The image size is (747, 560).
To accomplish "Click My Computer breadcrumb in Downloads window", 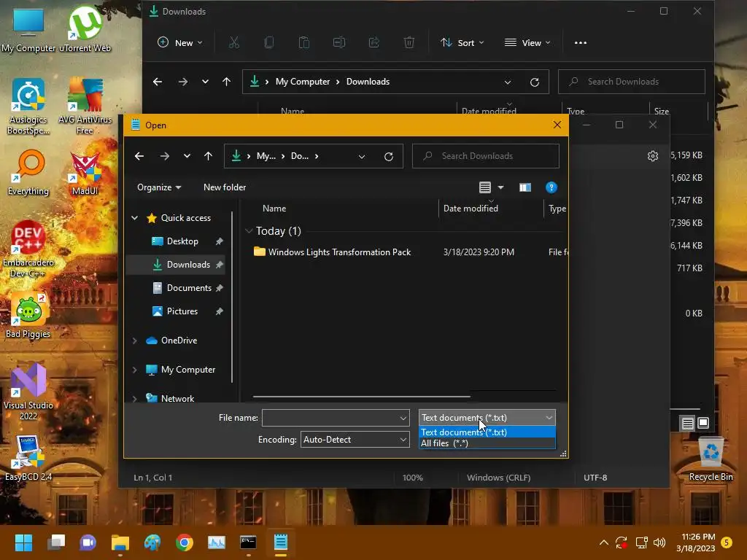I will [x=303, y=82].
